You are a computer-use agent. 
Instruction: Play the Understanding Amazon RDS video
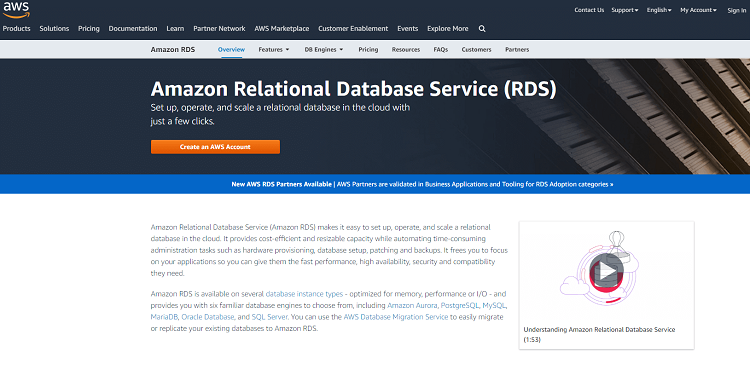pyautogui.click(x=606, y=271)
